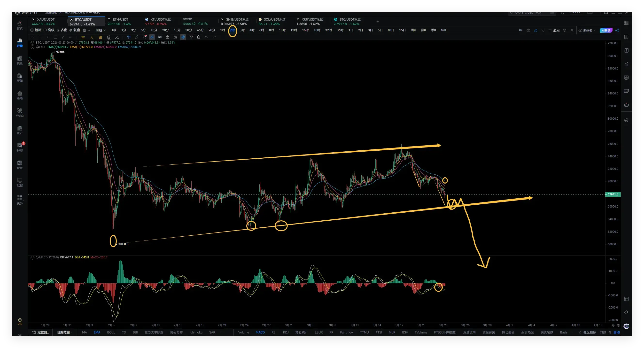Image resolution: width=644 pixels, height=348 pixels.
Task: Select the rectangle drawing tool
Action: point(55,37)
